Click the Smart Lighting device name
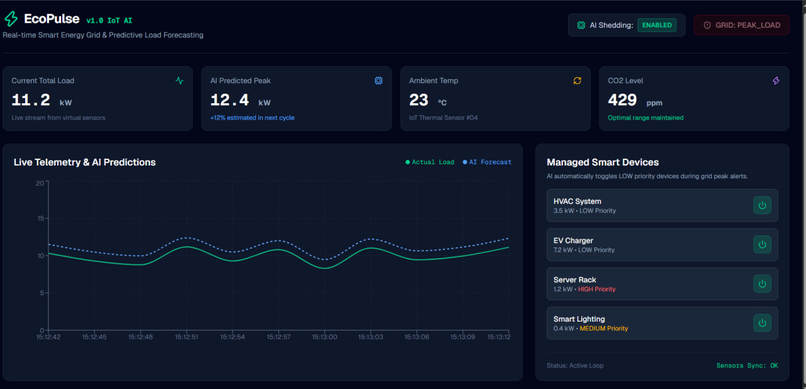 click(x=579, y=319)
